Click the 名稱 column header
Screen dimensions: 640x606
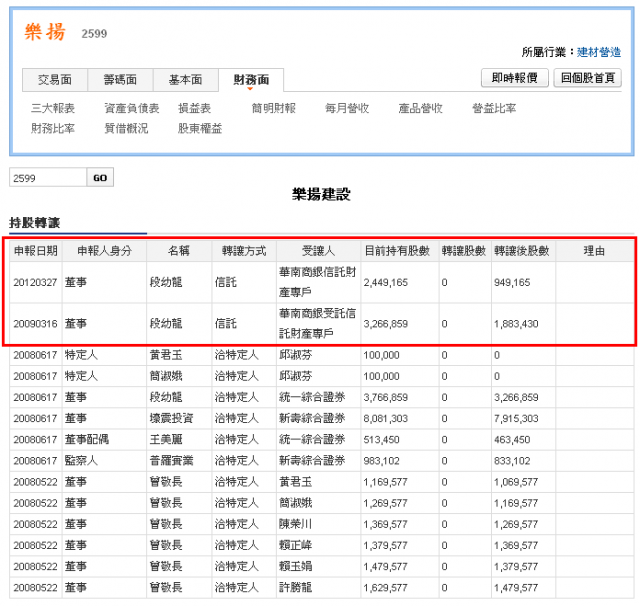[179, 251]
